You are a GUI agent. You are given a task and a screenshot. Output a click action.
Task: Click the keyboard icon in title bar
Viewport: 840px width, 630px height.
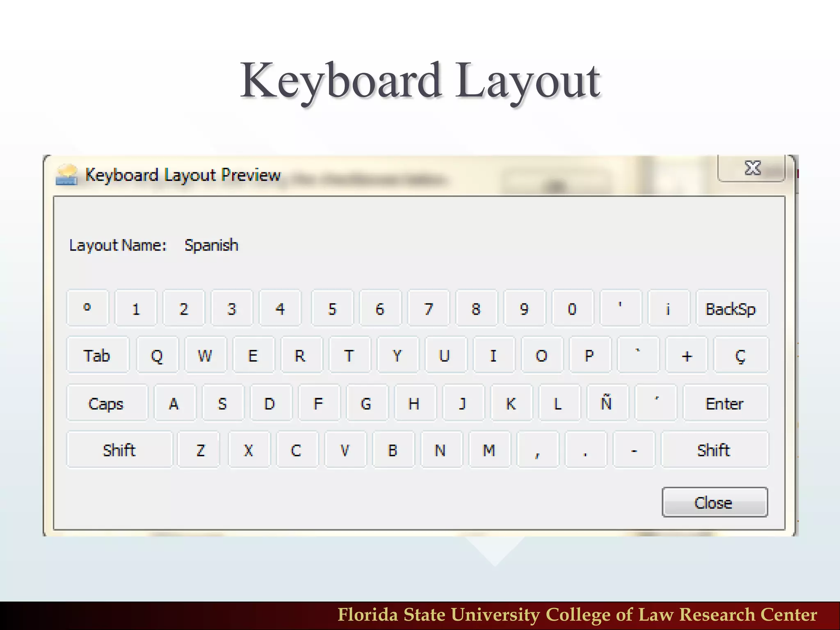click(x=66, y=175)
